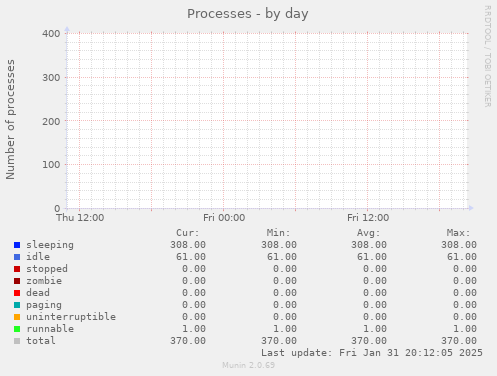Select the 'zombie' legend label
The height and width of the screenshot is (376, 497).
(x=44, y=281)
